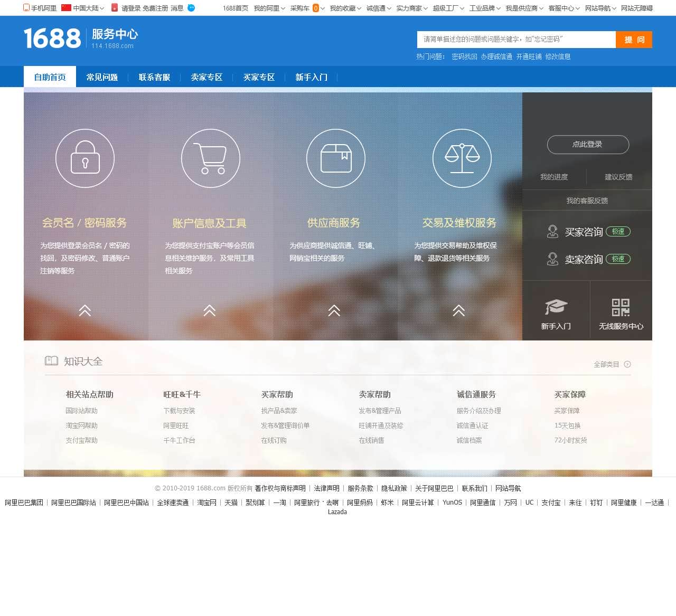This screenshot has width=676, height=616.
Task: Click the question search input field
Action: coord(517,39)
